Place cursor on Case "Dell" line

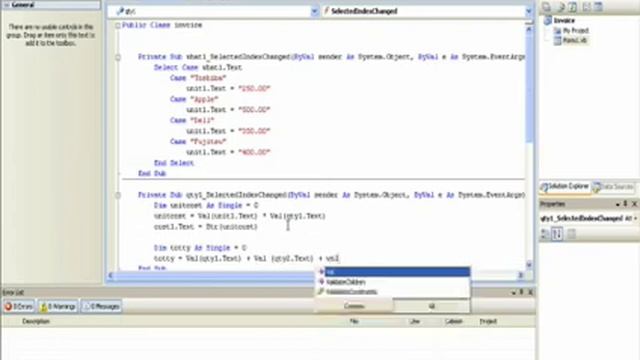tap(192, 121)
